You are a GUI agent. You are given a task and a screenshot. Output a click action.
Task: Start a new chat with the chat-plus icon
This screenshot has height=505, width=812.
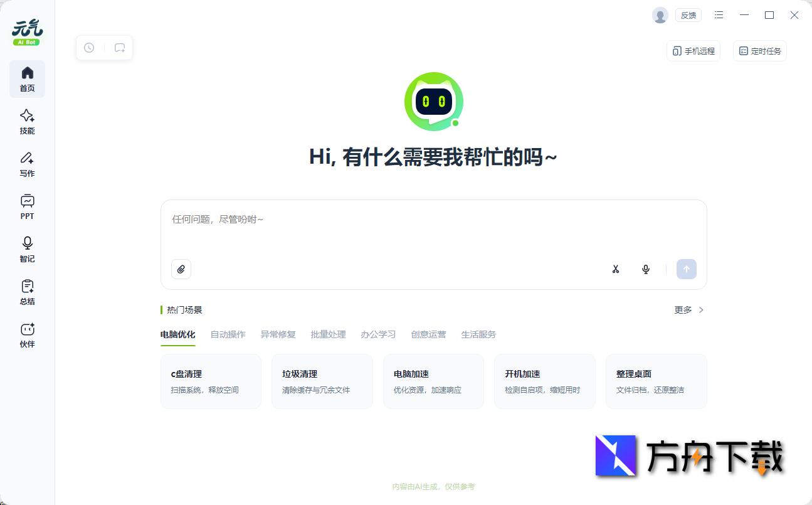tap(120, 47)
